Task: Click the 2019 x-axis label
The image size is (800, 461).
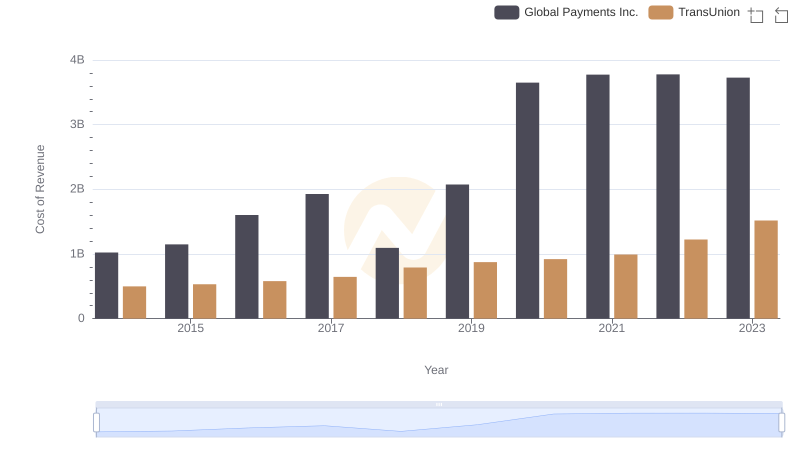Action: pyautogui.click(x=471, y=328)
